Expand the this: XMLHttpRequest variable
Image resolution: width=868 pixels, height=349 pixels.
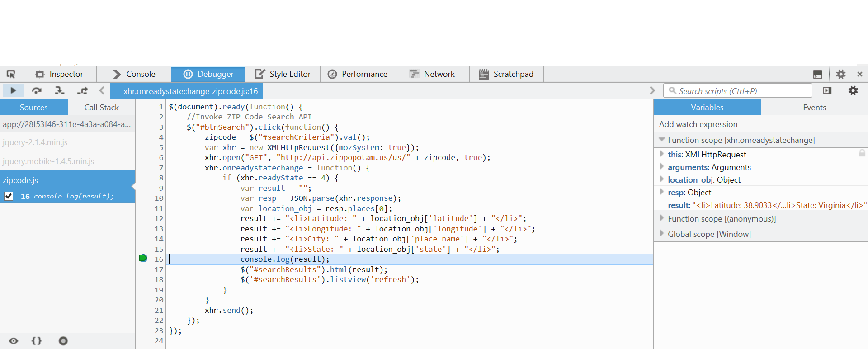(x=662, y=154)
